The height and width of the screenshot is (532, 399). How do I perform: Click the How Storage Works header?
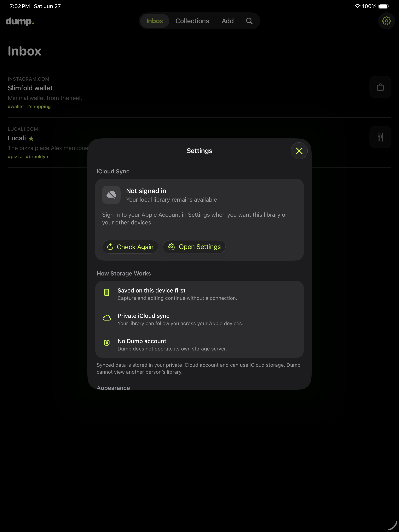(x=124, y=274)
